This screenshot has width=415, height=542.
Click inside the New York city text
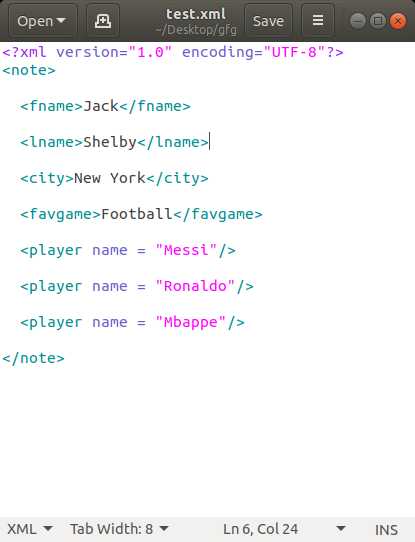click(110, 178)
